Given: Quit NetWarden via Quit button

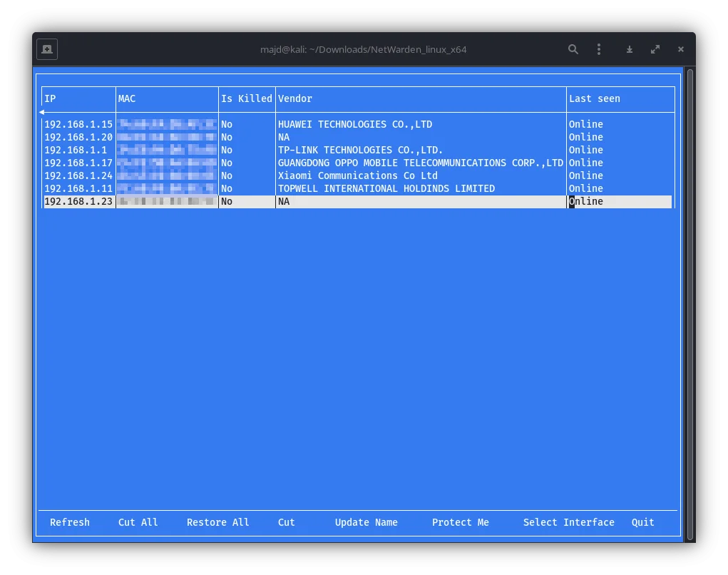Looking at the screenshot, I should pyautogui.click(x=643, y=522).
